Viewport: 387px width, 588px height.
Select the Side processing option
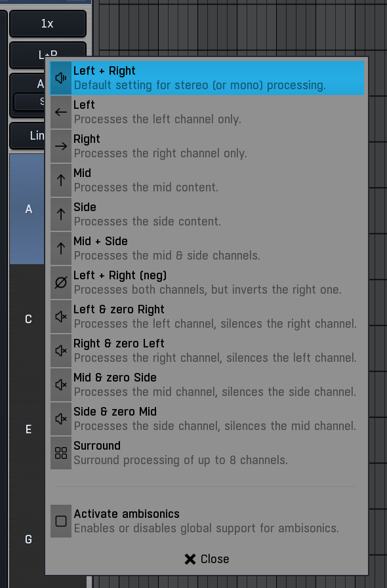point(207,214)
